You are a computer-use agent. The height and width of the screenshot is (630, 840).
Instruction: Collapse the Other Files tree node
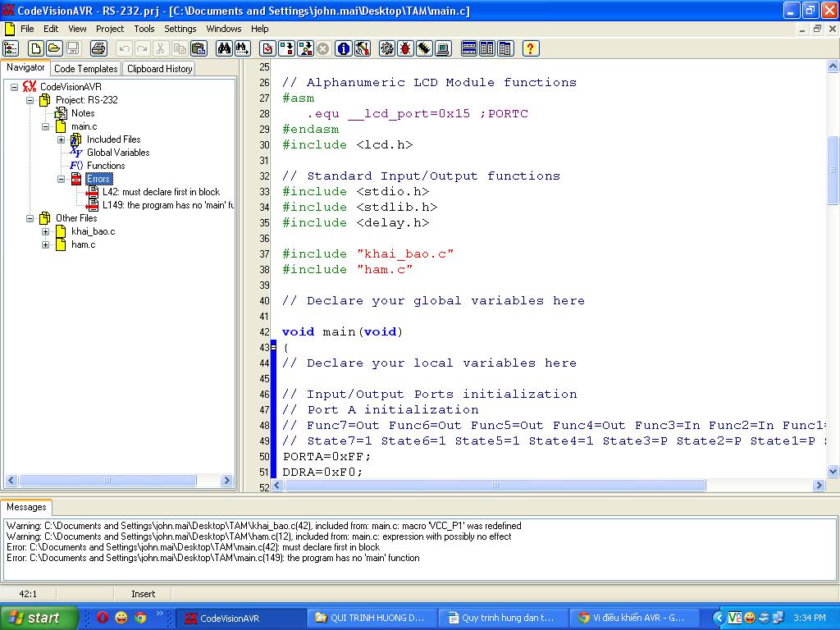coord(30,218)
